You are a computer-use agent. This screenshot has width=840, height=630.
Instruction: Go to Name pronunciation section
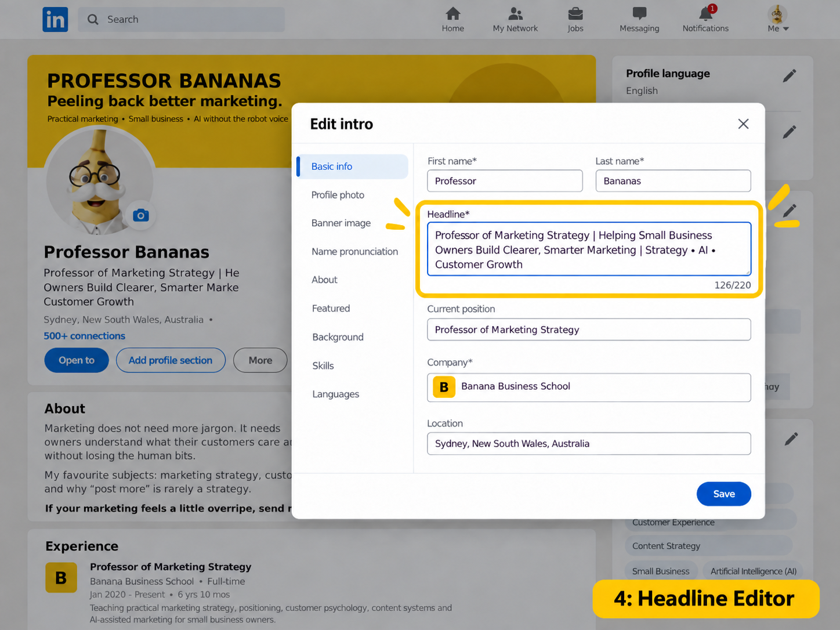tap(354, 252)
